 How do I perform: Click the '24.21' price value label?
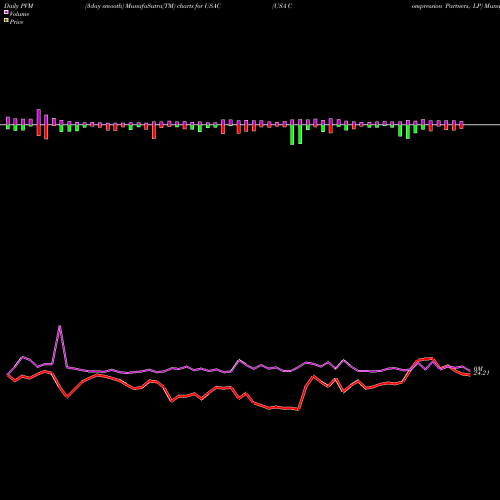481,373
